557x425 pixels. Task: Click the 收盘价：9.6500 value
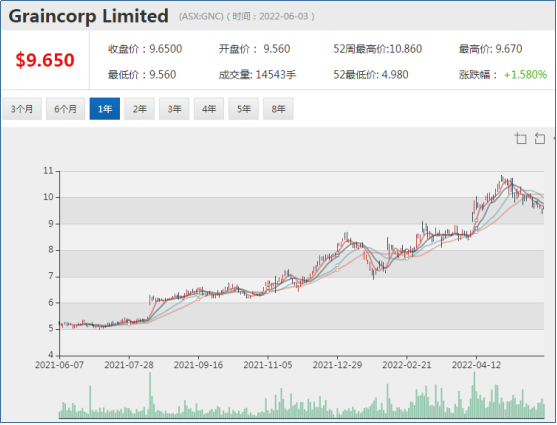[x=145, y=49]
